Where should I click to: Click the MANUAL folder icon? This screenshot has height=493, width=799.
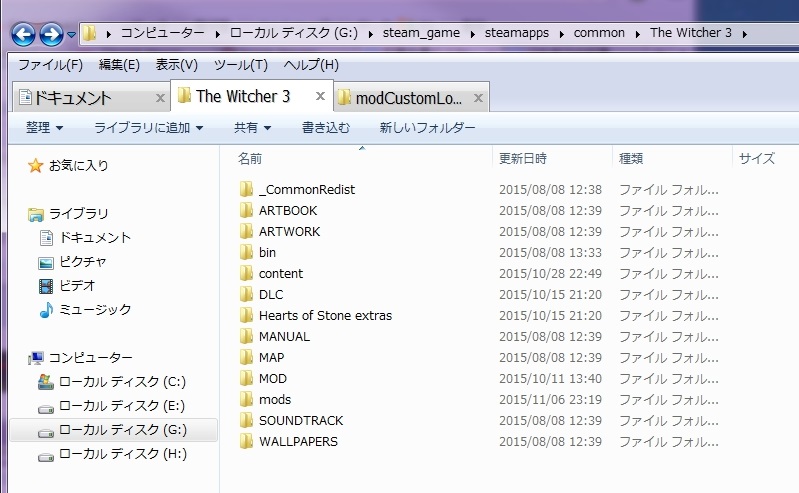point(246,336)
